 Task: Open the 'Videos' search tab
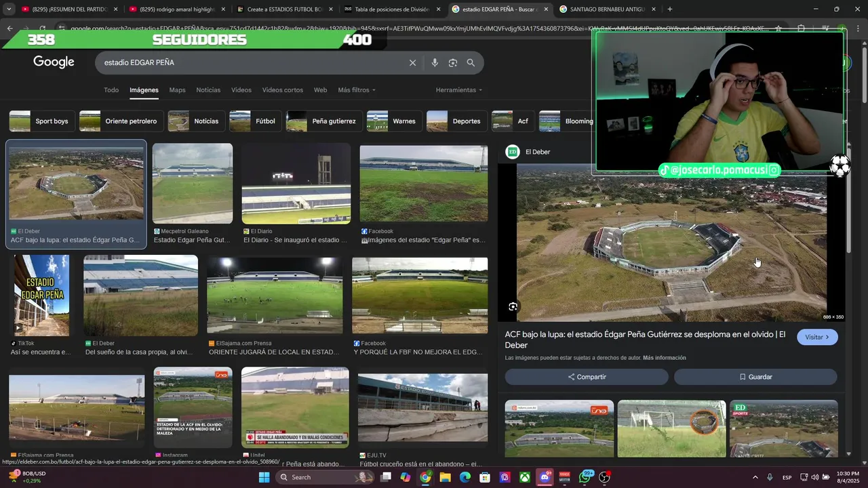[241, 90]
